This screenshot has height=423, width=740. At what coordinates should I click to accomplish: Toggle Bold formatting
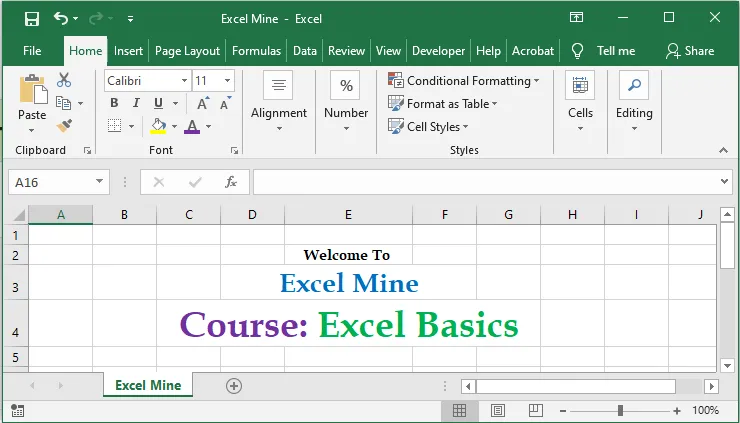point(114,103)
